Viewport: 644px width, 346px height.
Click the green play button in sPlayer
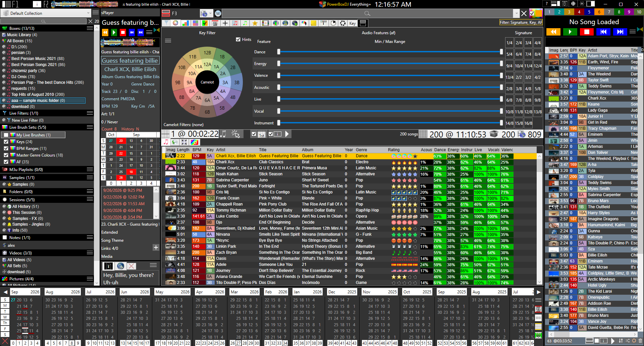[x=114, y=32]
